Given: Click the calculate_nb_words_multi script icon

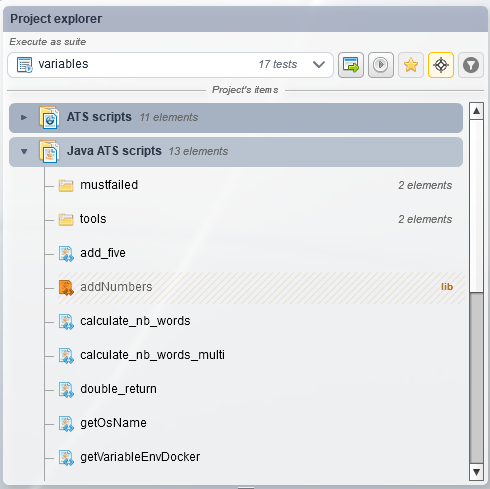Looking at the screenshot, I should point(66,356).
